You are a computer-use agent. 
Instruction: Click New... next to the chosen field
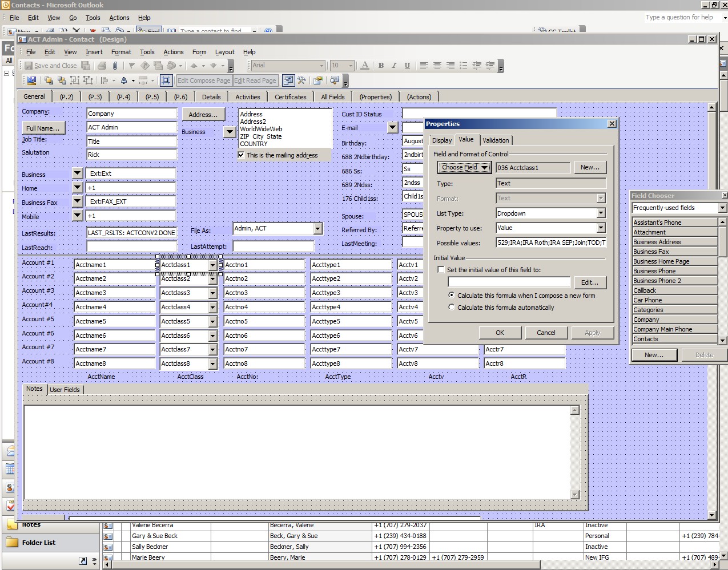[x=590, y=167]
